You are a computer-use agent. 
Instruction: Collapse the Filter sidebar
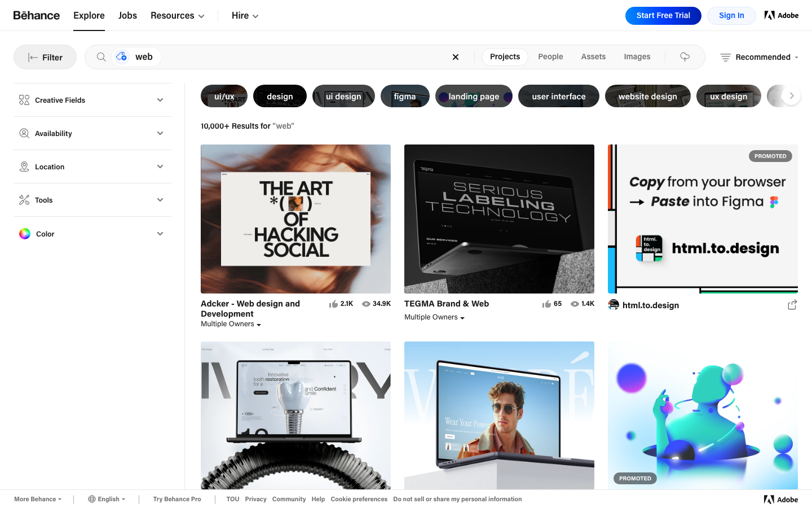click(x=45, y=57)
